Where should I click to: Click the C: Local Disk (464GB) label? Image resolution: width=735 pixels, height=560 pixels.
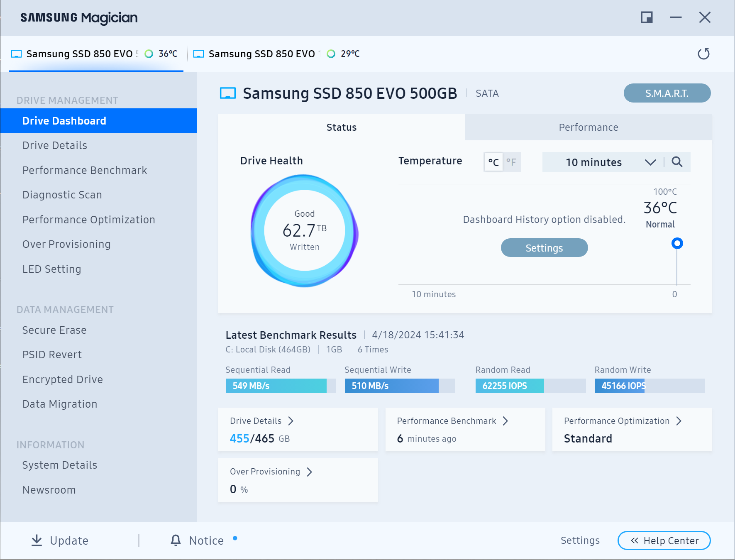click(x=268, y=350)
